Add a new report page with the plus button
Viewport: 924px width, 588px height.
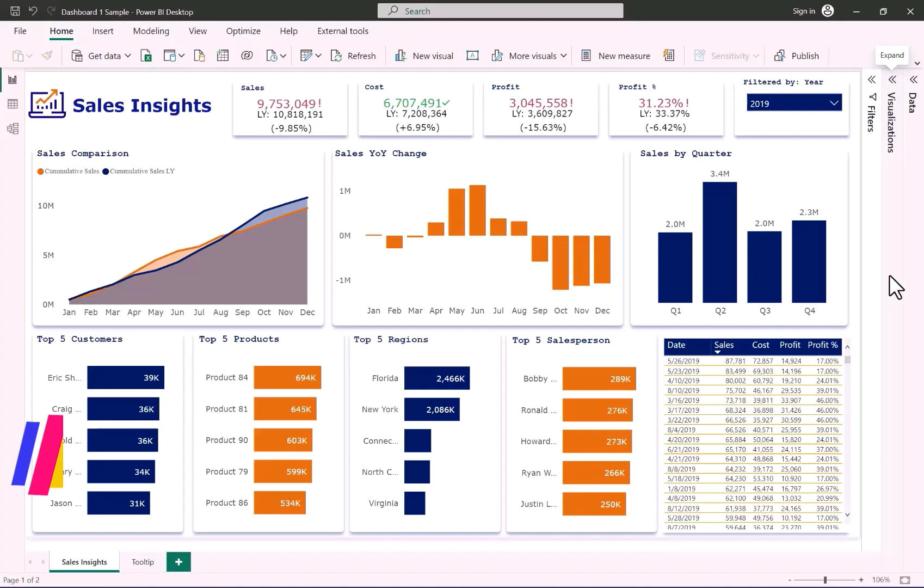178,561
